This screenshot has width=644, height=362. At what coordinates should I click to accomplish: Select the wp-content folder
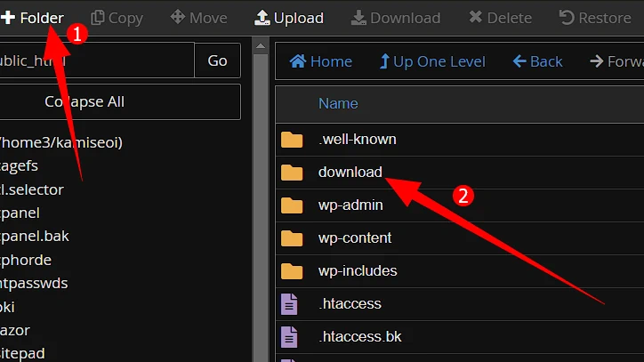tap(354, 238)
